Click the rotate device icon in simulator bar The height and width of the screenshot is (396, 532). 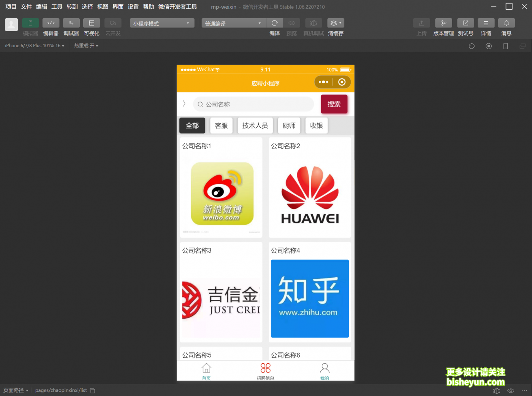[x=472, y=46]
